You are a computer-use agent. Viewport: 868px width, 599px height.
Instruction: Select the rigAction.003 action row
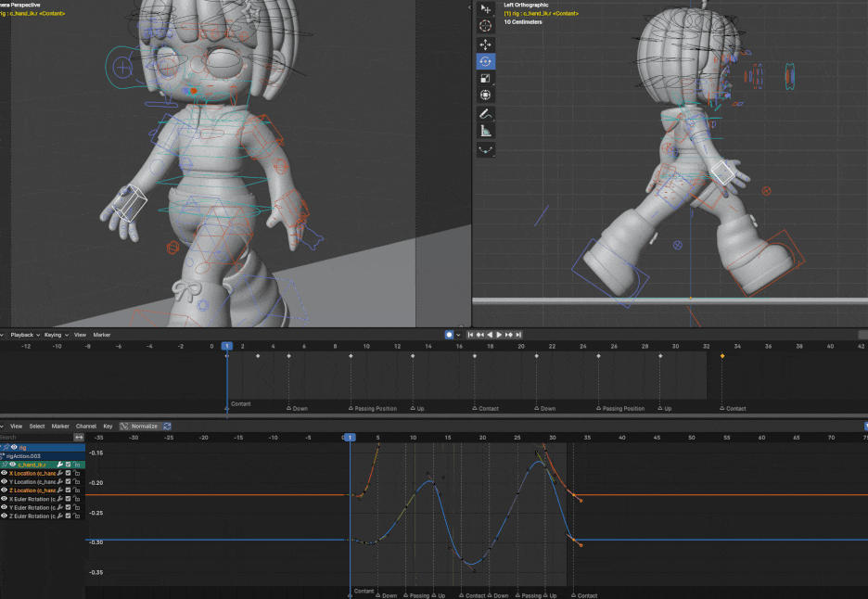[x=43, y=456]
